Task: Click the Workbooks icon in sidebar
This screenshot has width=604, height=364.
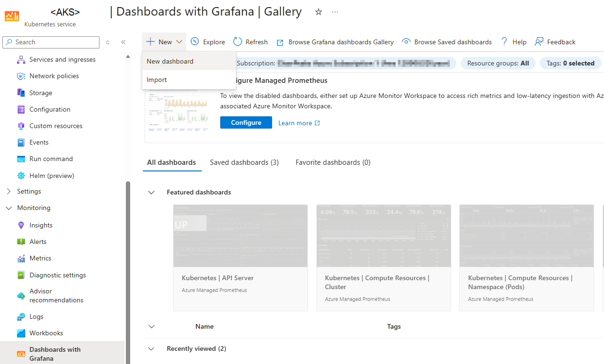Action: (21, 333)
